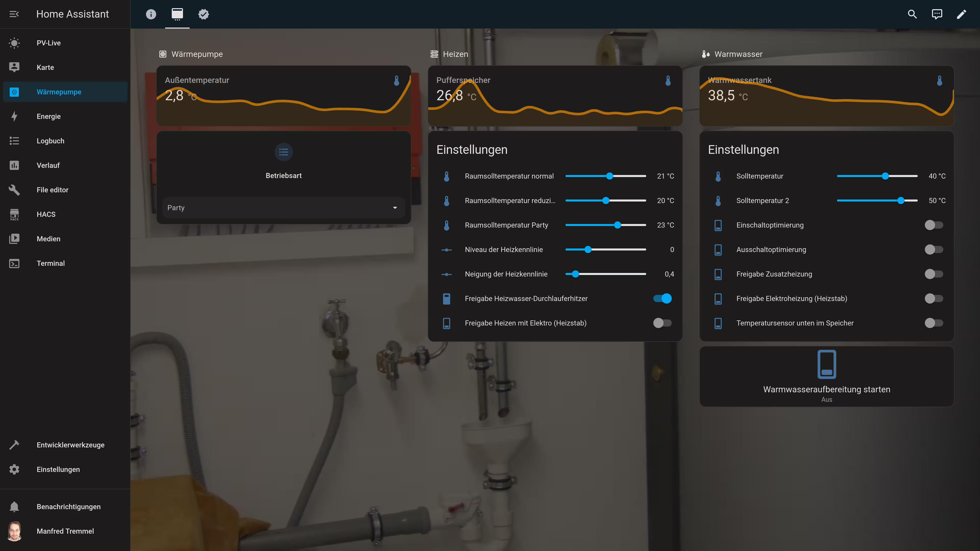980x551 pixels.
Task: Enable Freigabe Zusatzheizung switch
Action: (x=934, y=274)
